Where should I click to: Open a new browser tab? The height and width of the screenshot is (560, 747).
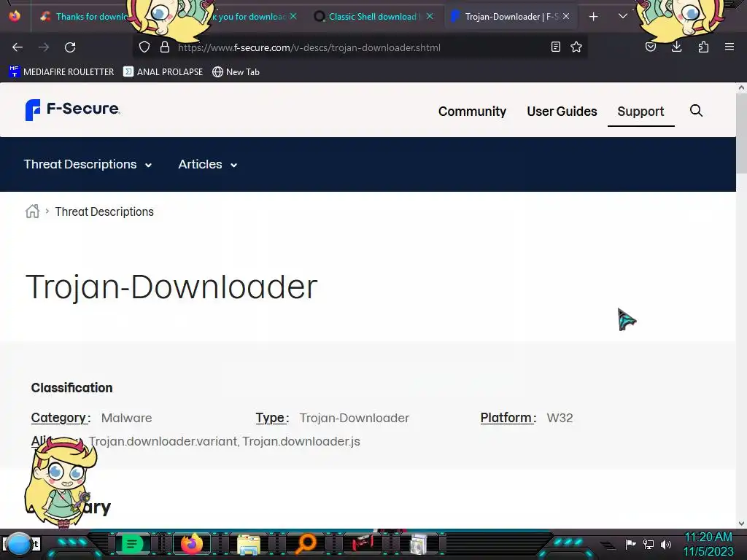pos(594,17)
